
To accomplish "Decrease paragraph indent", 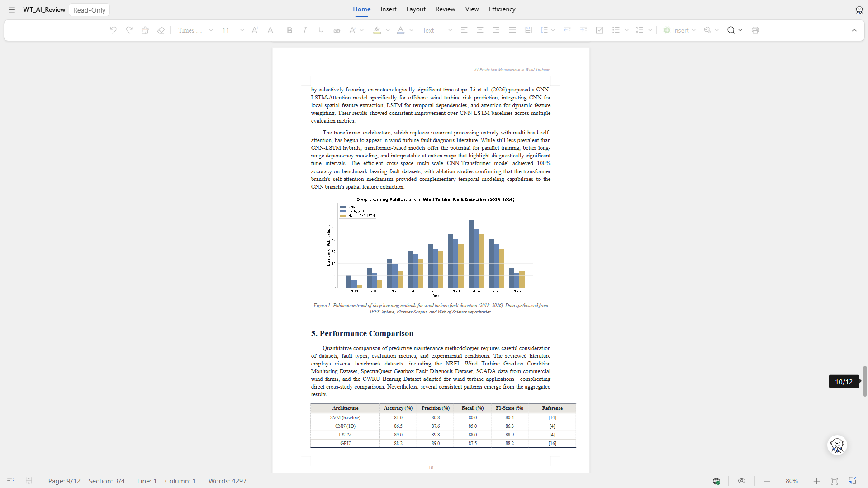I will [567, 30].
